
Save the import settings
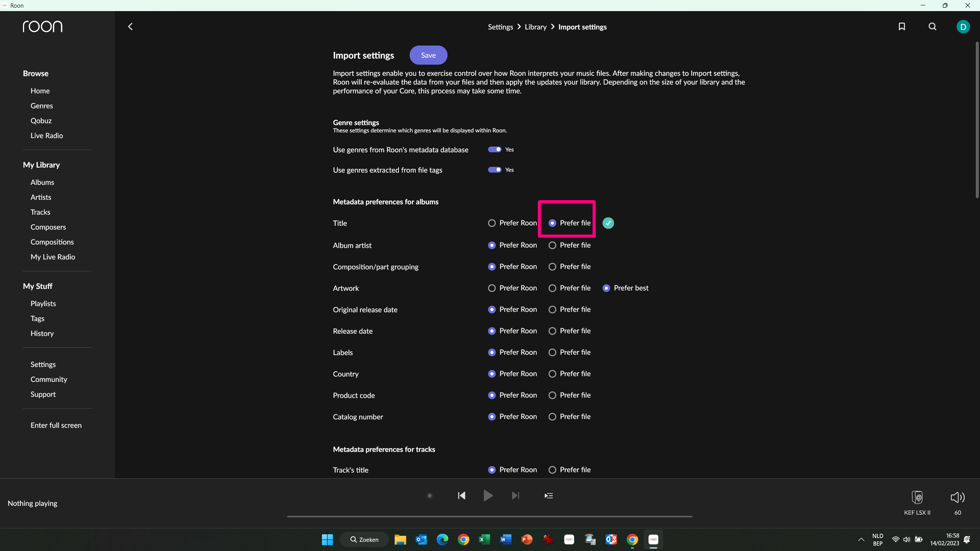pos(428,55)
